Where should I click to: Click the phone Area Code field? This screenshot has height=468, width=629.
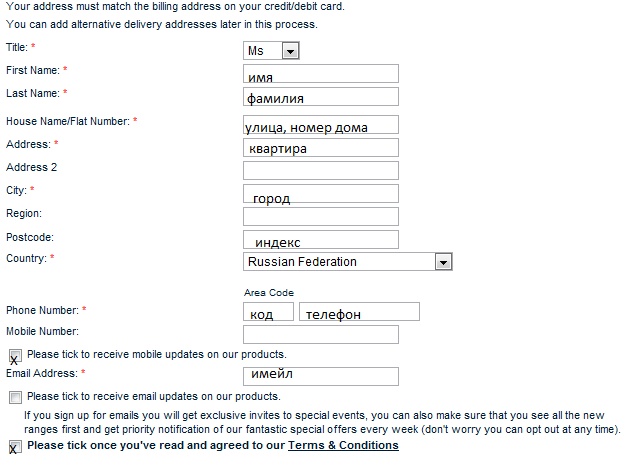[x=269, y=312]
